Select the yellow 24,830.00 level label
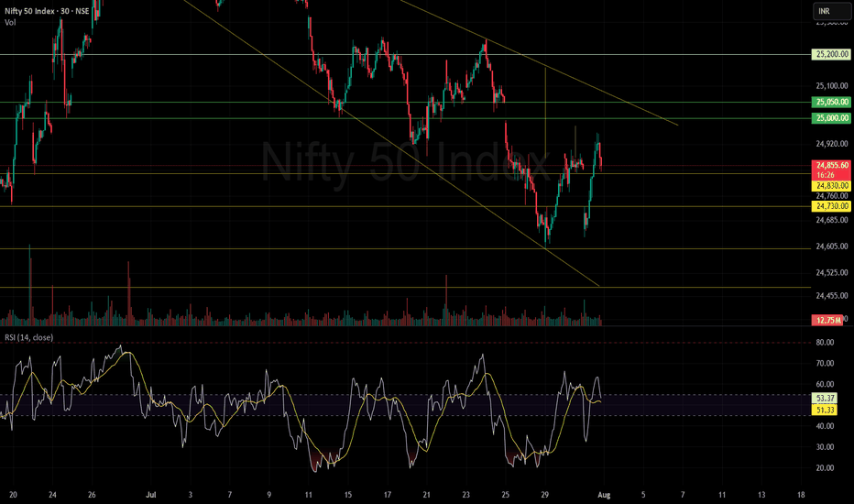854x504 pixels. [x=832, y=186]
